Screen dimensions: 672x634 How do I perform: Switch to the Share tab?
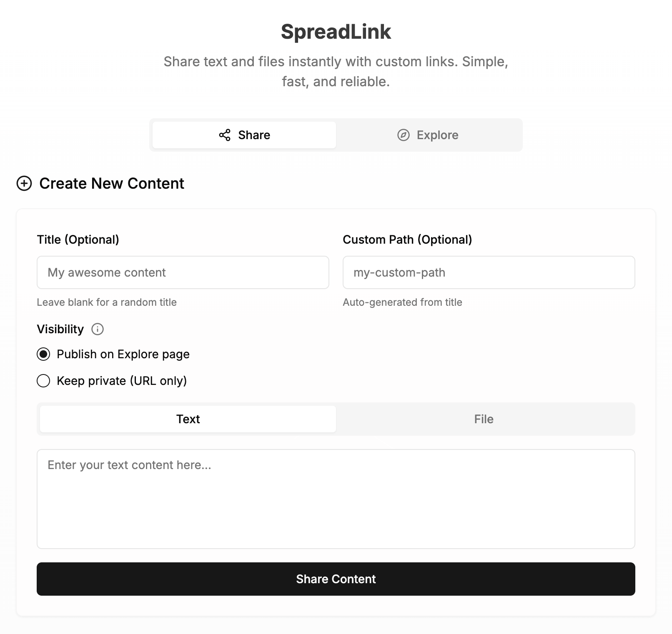click(x=243, y=135)
